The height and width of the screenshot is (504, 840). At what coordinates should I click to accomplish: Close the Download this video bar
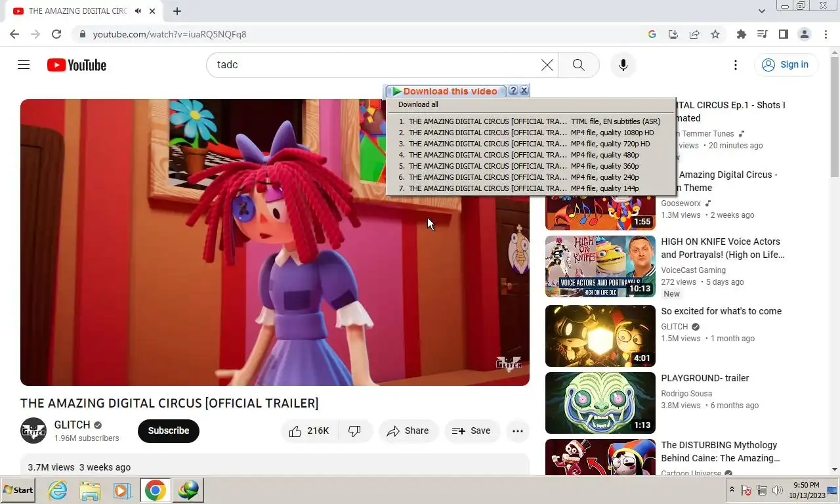coord(524,91)
